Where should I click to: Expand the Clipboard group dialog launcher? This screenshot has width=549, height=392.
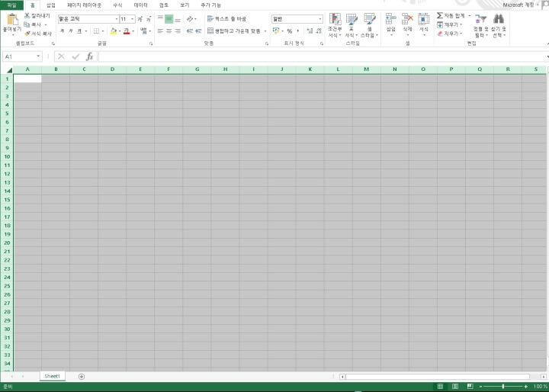tap(53, 43)
